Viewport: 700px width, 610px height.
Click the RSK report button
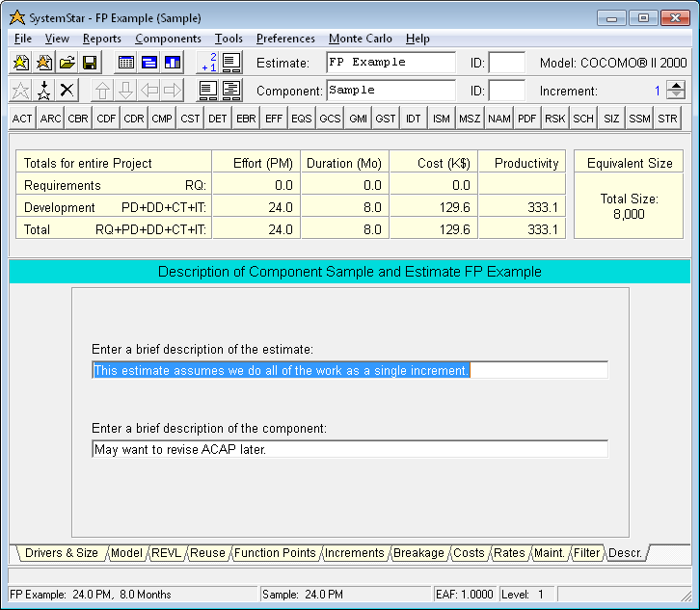pos(555,119)
